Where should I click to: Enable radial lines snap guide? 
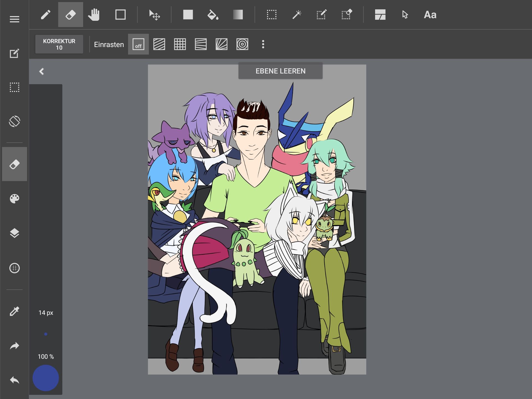click(x=221, y=44)
